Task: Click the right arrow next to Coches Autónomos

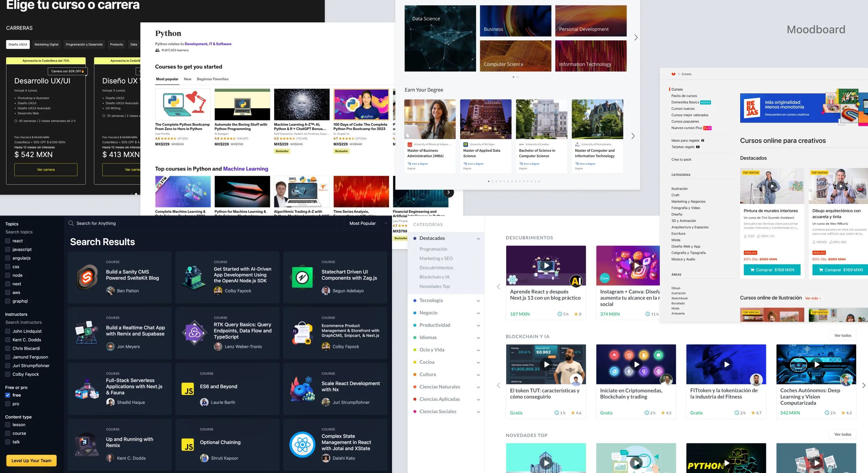Action: tap(864, 385)
